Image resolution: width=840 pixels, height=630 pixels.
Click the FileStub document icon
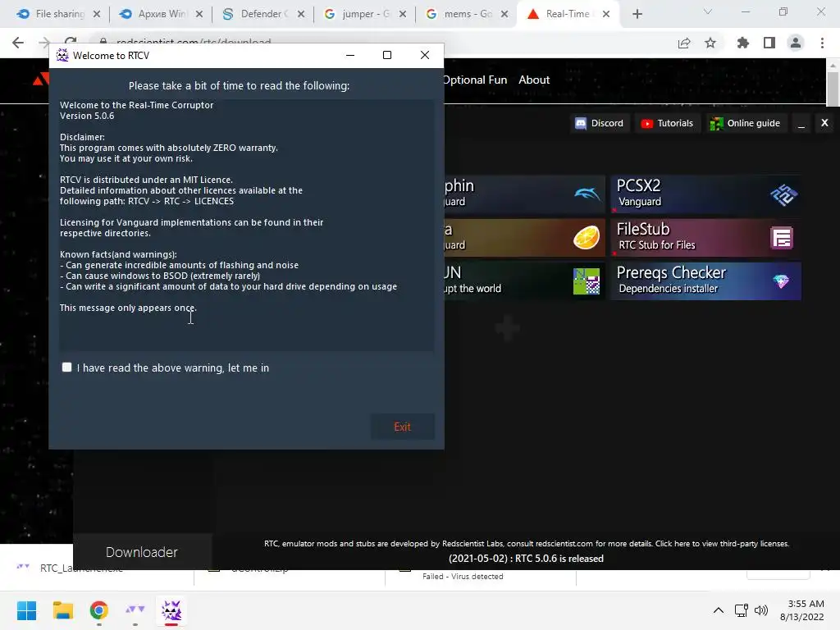(x=782, y=238)
